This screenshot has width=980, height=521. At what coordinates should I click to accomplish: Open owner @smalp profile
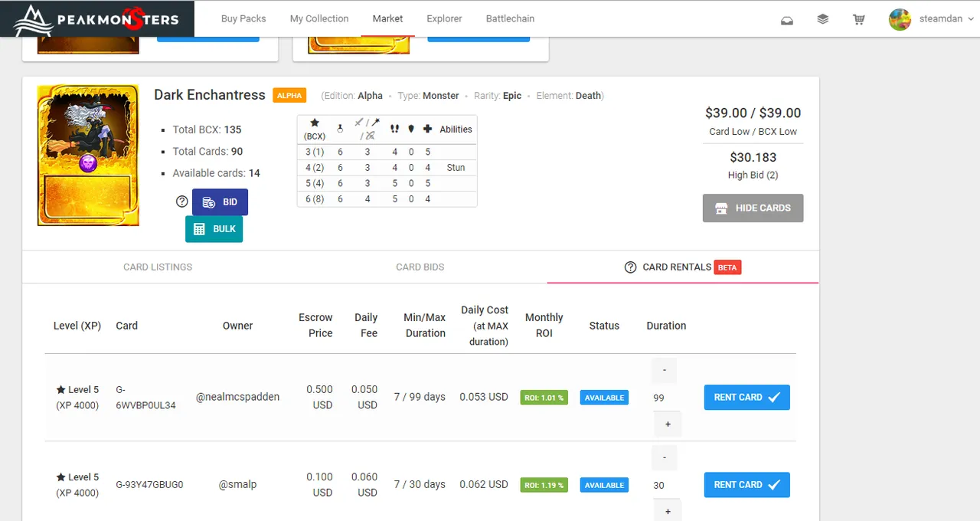[x=237, y=484]
